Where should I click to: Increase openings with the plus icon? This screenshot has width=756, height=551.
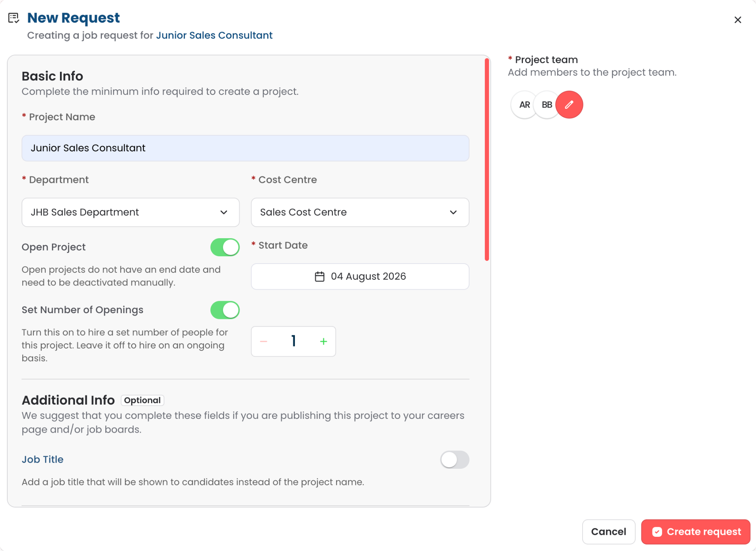(x=324, y=341)
